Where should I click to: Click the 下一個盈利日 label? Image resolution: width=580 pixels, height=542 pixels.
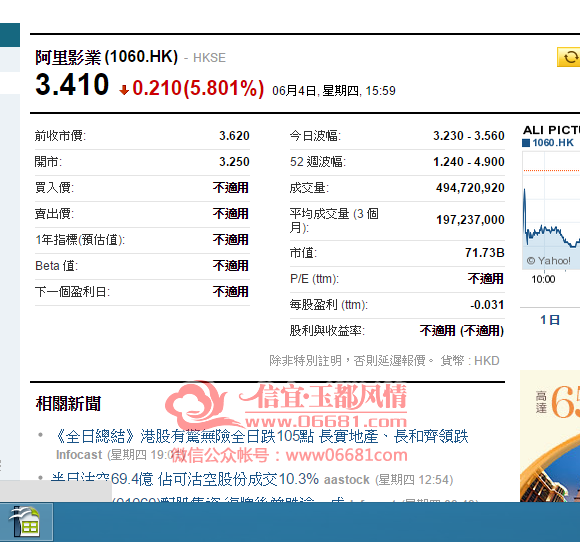tap(72, 292)
